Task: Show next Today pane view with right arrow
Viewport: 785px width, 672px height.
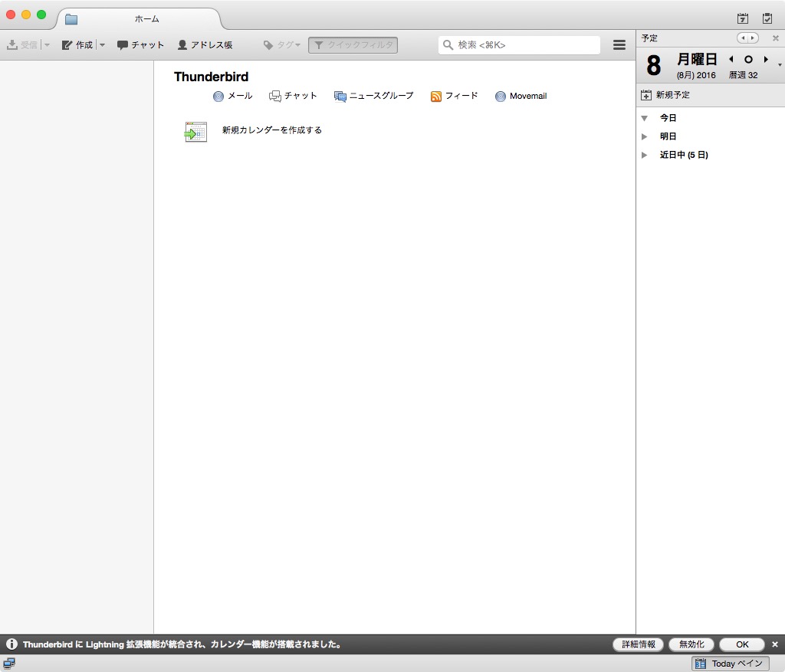Action: pyautogui.click(x=753, y=38)
